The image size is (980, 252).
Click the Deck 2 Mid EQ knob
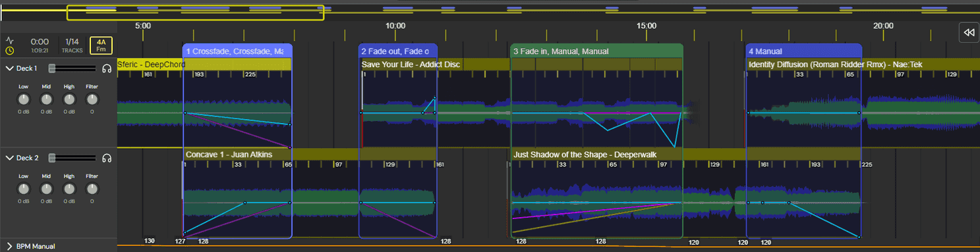[x=46, y=189]
